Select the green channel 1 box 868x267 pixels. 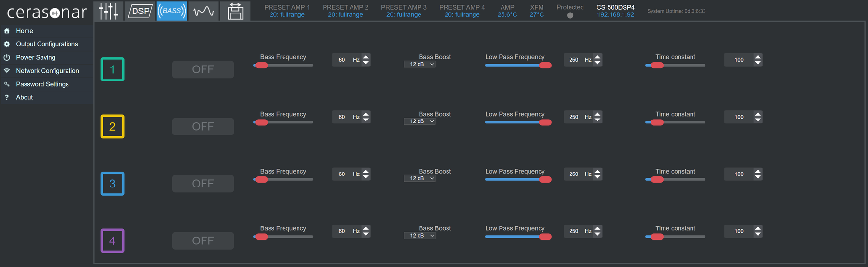pyautogui.click(x=112, y=69)
